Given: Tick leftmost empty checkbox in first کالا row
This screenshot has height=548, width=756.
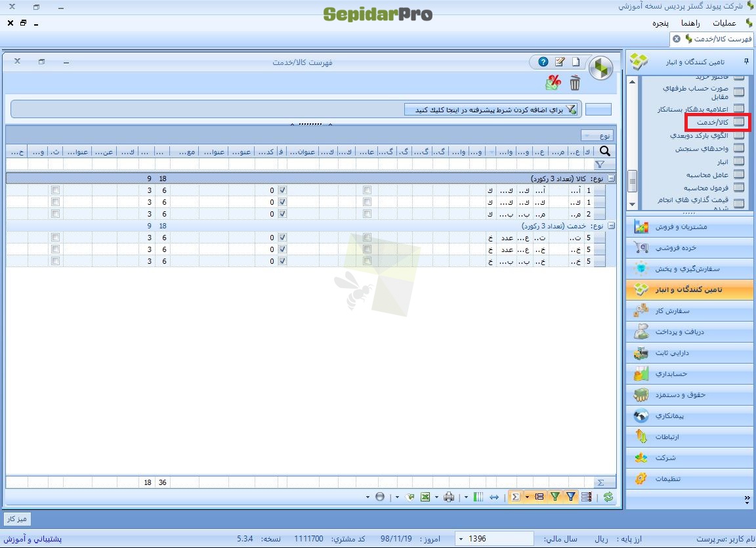Looking at the screenshot, I should (55, 190).
